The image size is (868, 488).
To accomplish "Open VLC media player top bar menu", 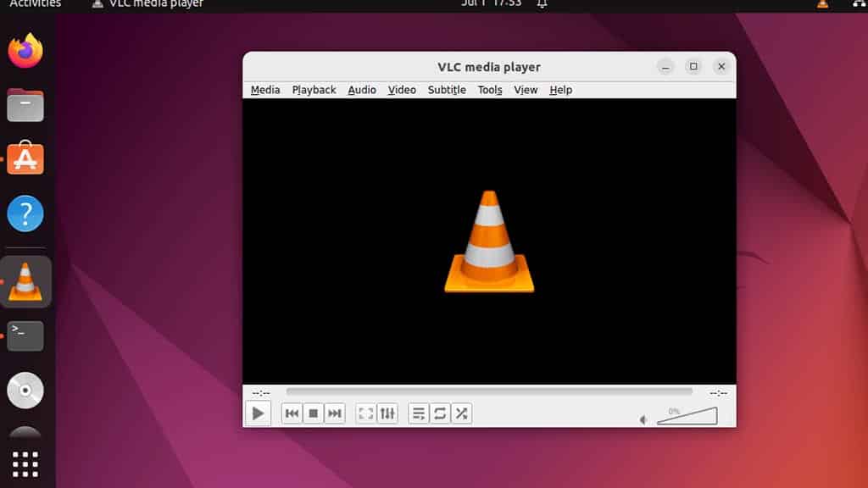I will pyautogui.click(x=147, y=4).
